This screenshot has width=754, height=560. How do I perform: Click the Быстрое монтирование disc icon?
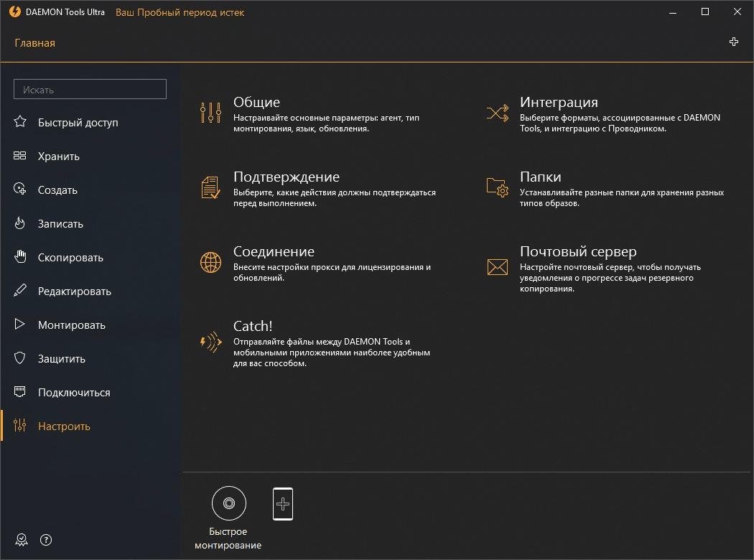coord(229,503)
